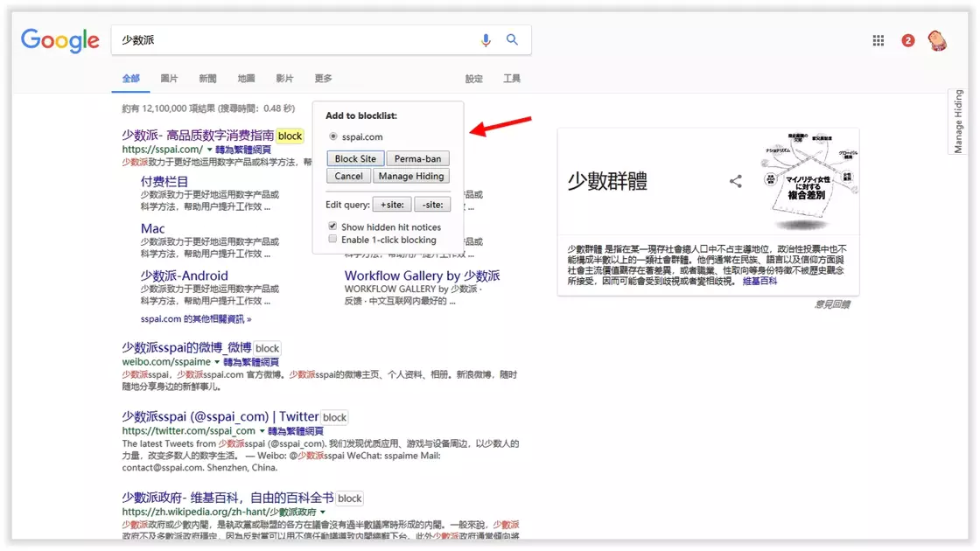The width and height of the screenshot is (980, 551).
Task: Open the 維基百科 link in knowledge panel
Action: click(x=759, y=281)
